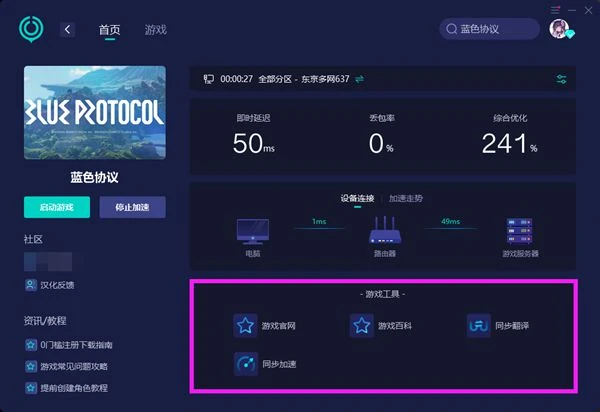Open 0门槛注册下载指南 guide

[76, 345]
